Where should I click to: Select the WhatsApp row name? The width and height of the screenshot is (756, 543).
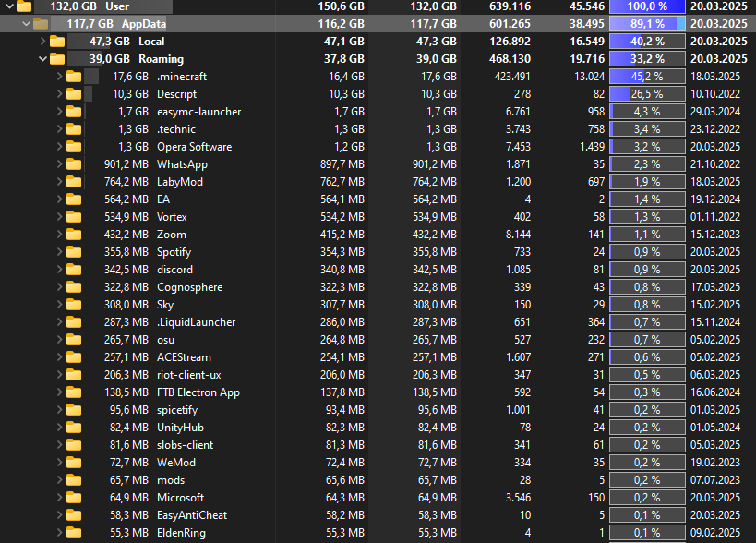click(182, 164)
